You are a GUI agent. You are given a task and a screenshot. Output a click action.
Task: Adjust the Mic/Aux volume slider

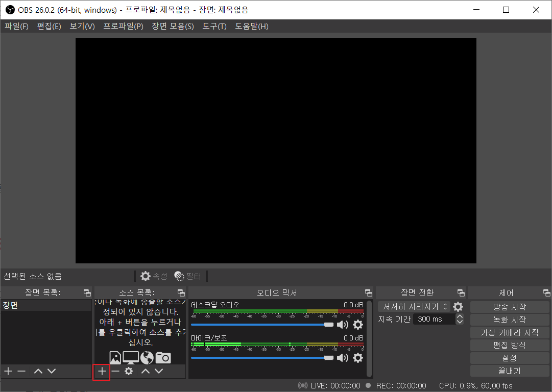262,358
